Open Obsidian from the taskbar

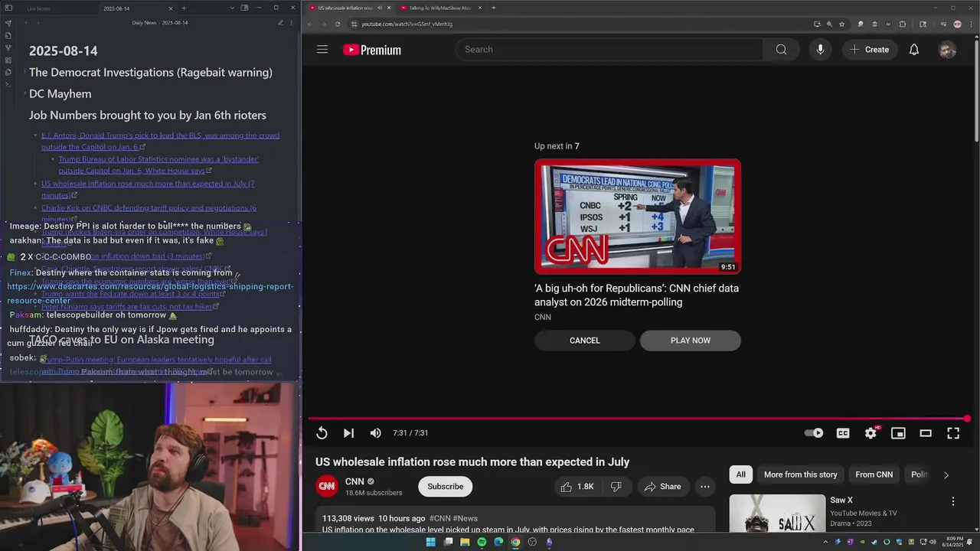point(549,542)
